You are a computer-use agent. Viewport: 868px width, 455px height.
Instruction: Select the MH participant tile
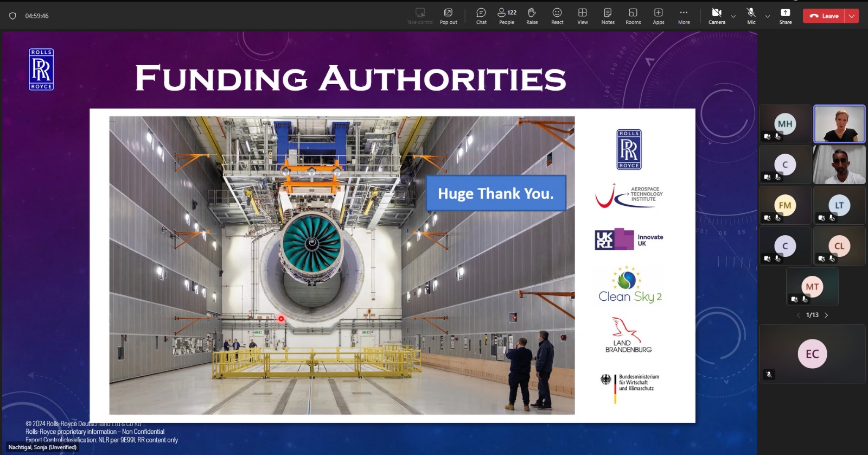pyautogui.click(x=785, y=124)
